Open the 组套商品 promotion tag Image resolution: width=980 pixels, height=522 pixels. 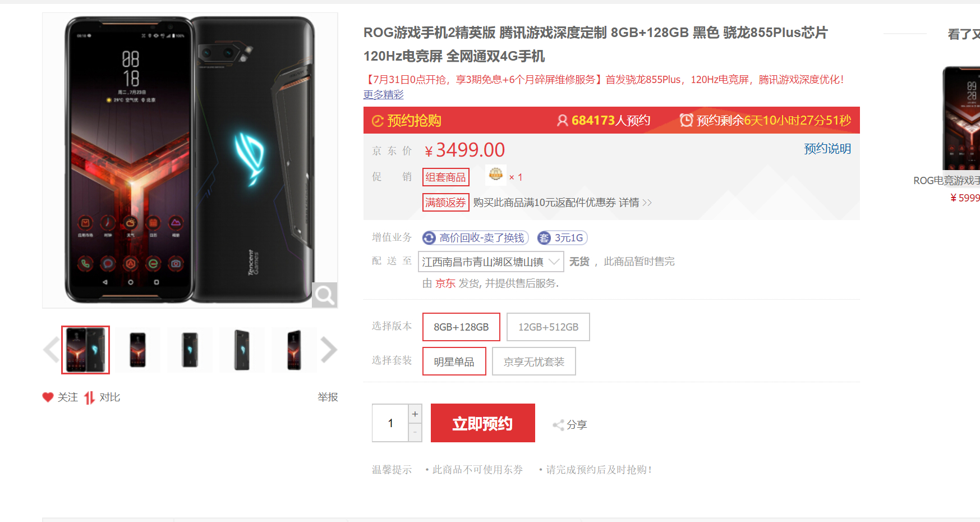click(x=445, y=177)
